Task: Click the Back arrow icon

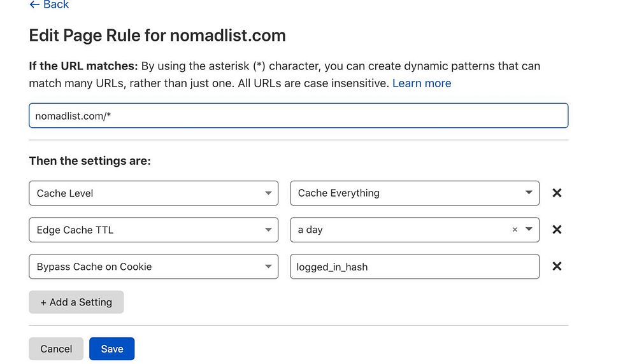Action: click(x=34, y=4)
